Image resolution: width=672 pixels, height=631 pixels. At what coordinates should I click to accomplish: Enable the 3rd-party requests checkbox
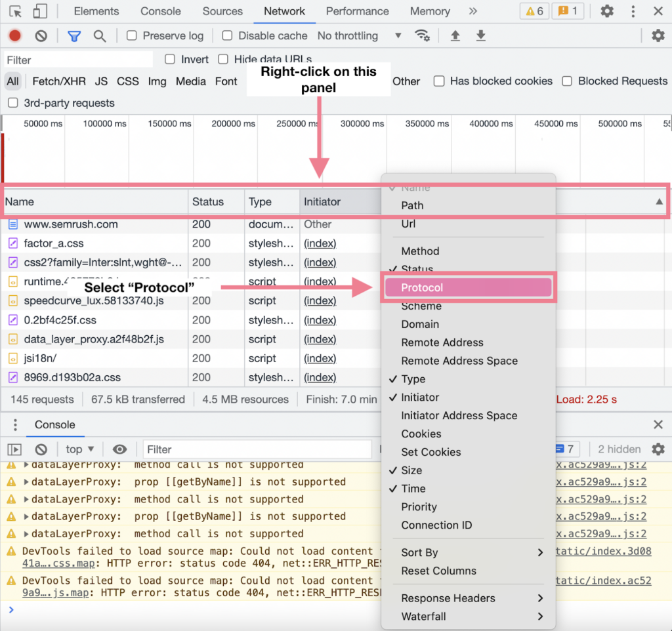tap(13, 103)
